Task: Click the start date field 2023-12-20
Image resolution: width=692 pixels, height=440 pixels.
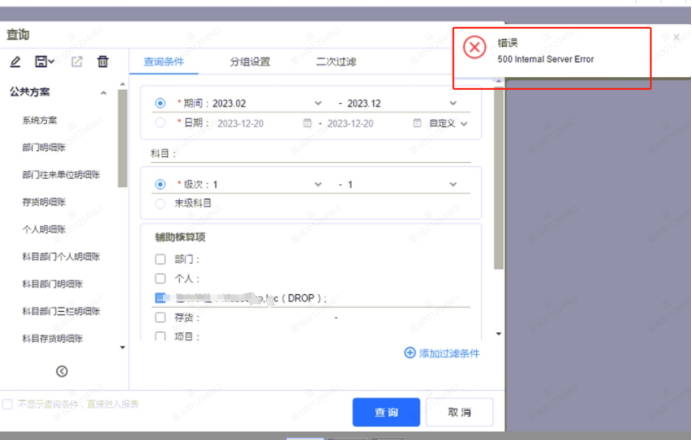Action: (241, 123)
